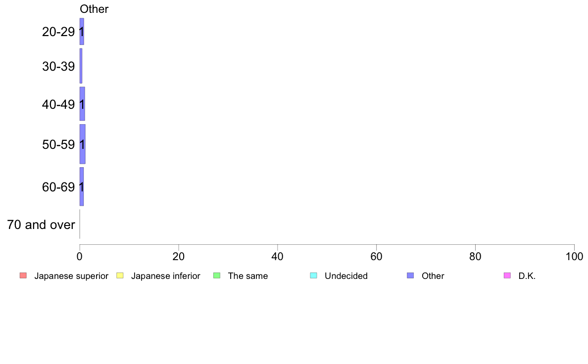Image resolution: width=588 pixels, height=364 pixels.
Task: Select the 50-59 age group bar
Action: [83, 144]
